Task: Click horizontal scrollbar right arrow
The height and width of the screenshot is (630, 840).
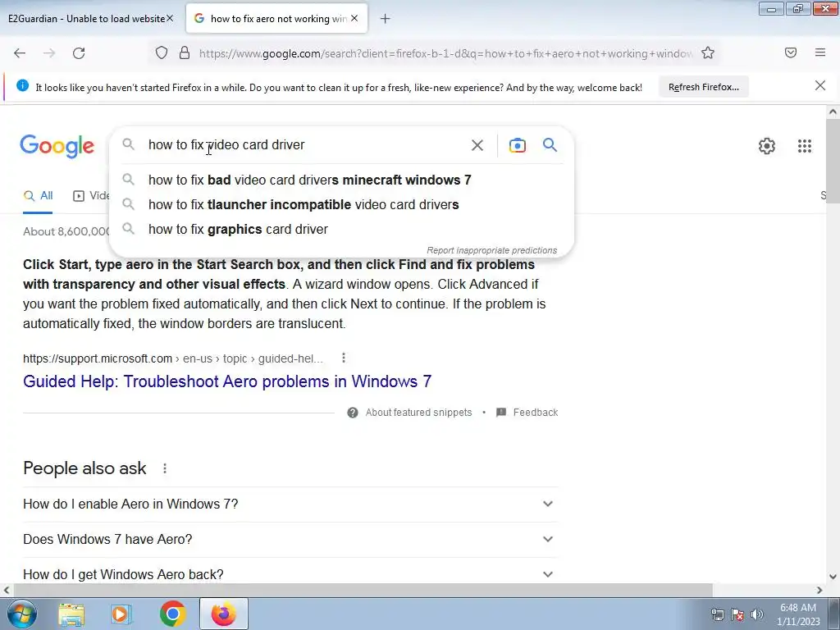Action: click(x=819, y=591)
